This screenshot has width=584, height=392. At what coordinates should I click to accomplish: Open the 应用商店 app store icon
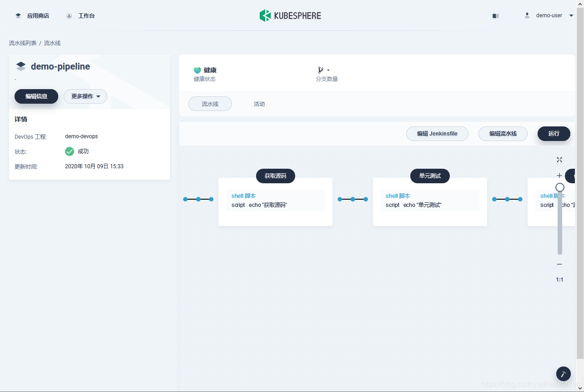click(18, 16)
